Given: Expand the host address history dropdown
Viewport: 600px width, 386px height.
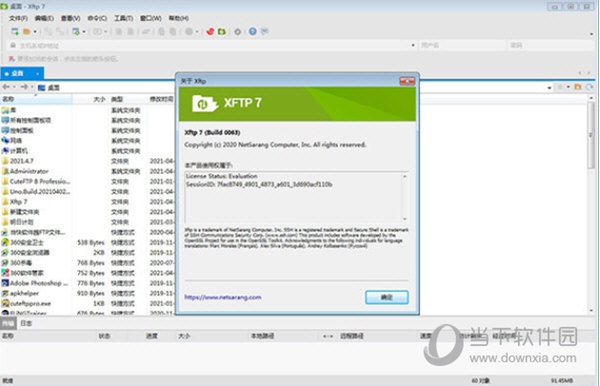Looking at the screenshot, I should pyautogui.click(x=413, y=45).
